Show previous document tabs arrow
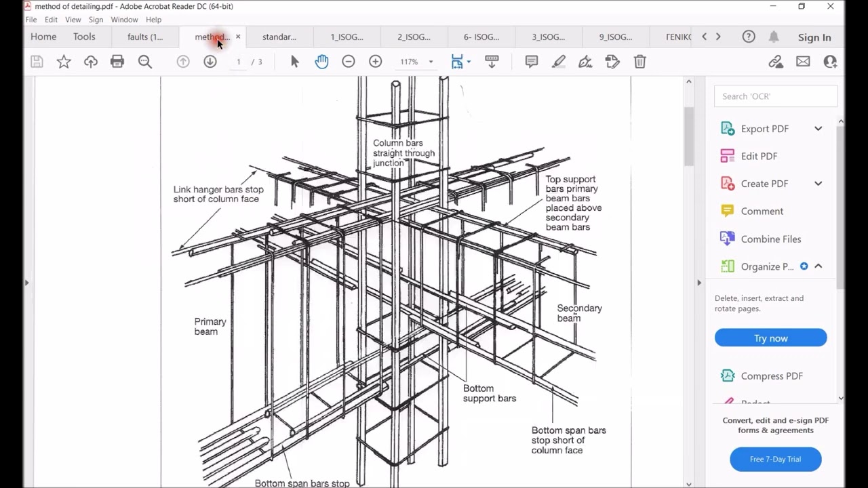Image resolution: width=868 pixels, height=488 pixels. (704, 37)
